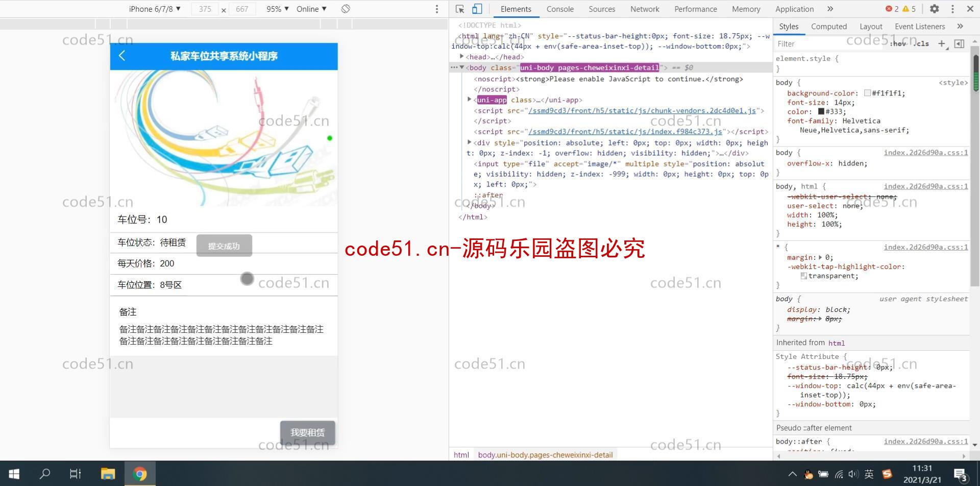Open the Application tab

(794, 9)
